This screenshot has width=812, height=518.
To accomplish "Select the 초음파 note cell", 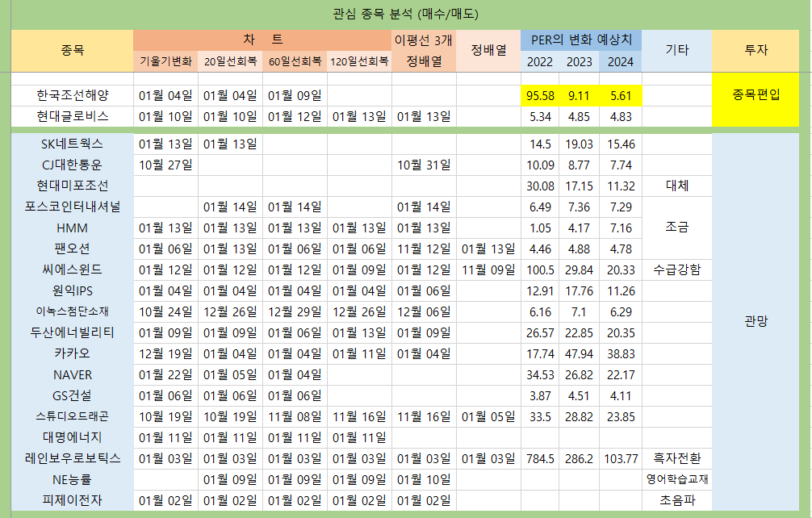I will (677, 500).
